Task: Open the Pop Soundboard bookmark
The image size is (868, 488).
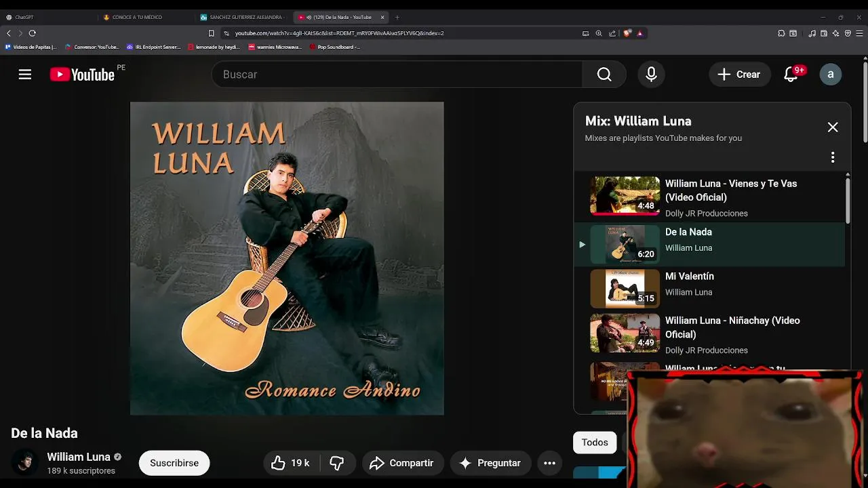Action: pos(335,47)
